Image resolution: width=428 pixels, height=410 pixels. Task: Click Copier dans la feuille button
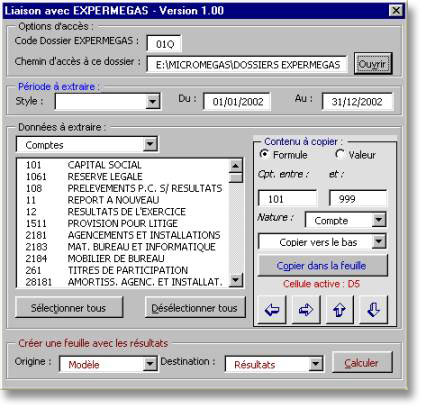(322, 266)
